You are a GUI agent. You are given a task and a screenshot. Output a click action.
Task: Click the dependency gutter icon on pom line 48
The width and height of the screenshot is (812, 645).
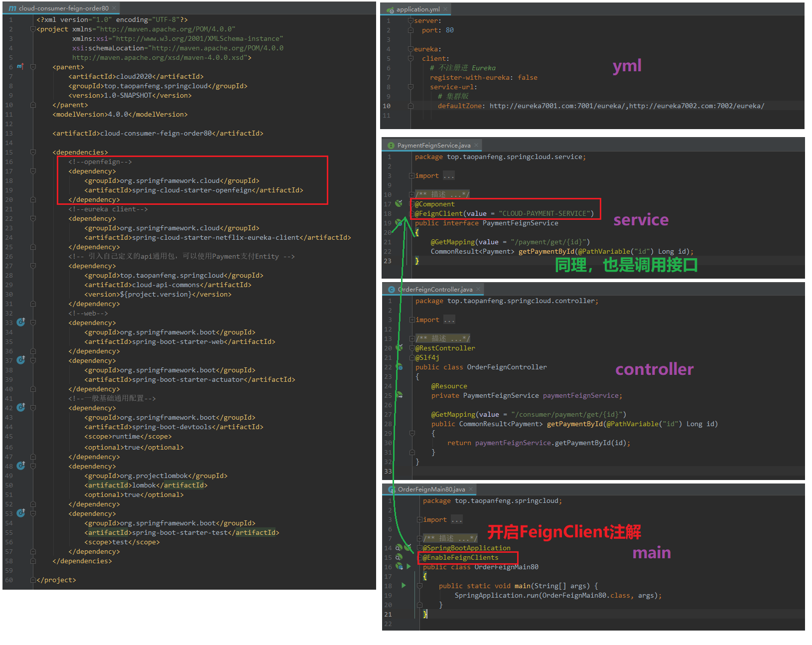click(21, 466)
